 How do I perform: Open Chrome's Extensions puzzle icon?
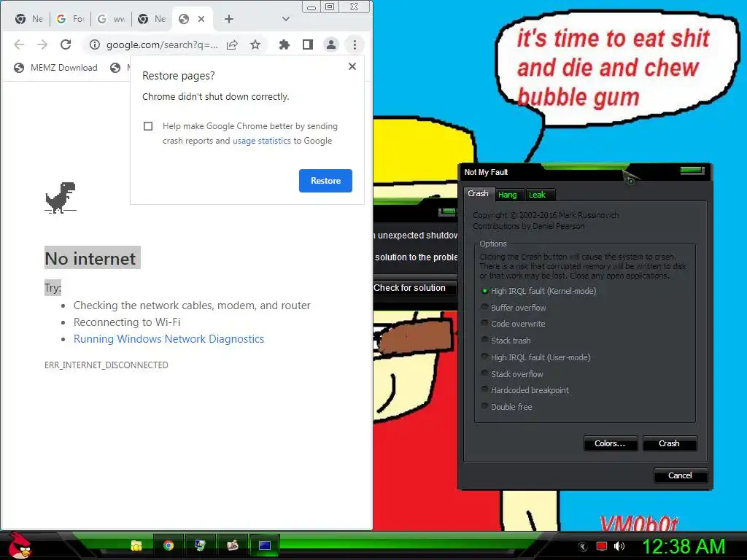[285, 44]
